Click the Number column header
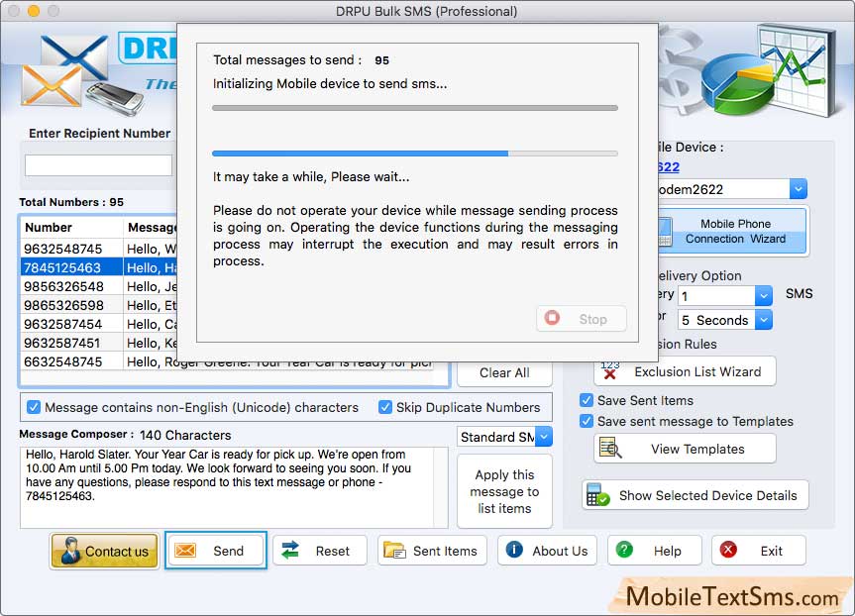This screenshot has width=855, height=616. (71, 228)
